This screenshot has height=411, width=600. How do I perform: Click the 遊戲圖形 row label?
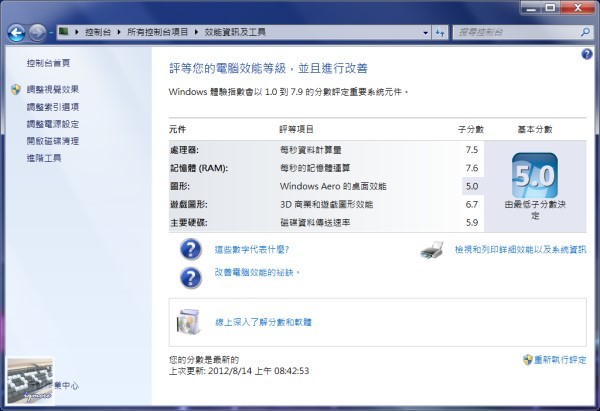point(189,204)
